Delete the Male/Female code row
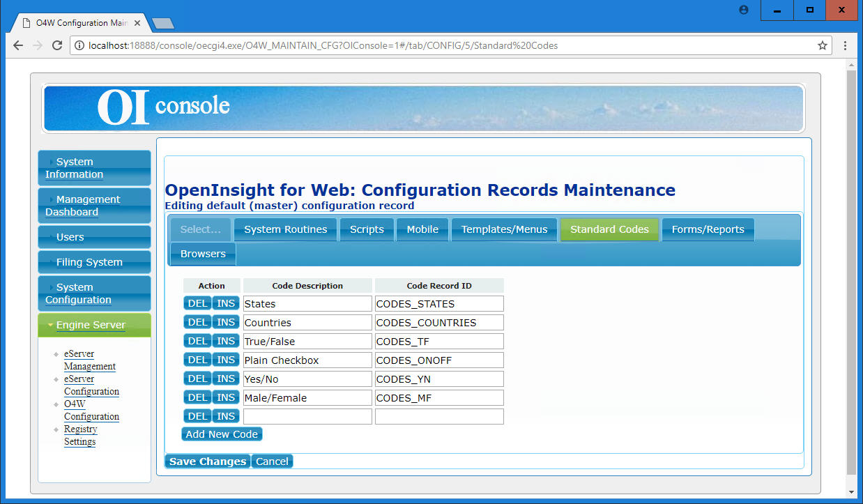The width and height of the screenshot is (863, 504). tap(198, 397)
